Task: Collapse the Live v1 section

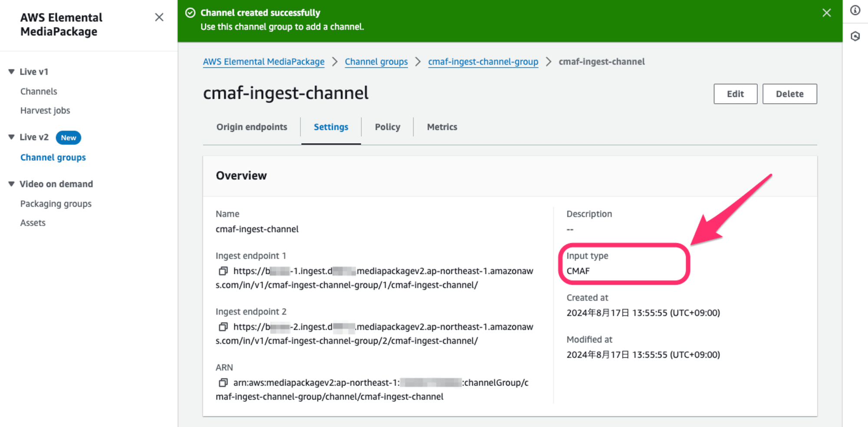Action: pyautogui.click(x=11, y=72)
